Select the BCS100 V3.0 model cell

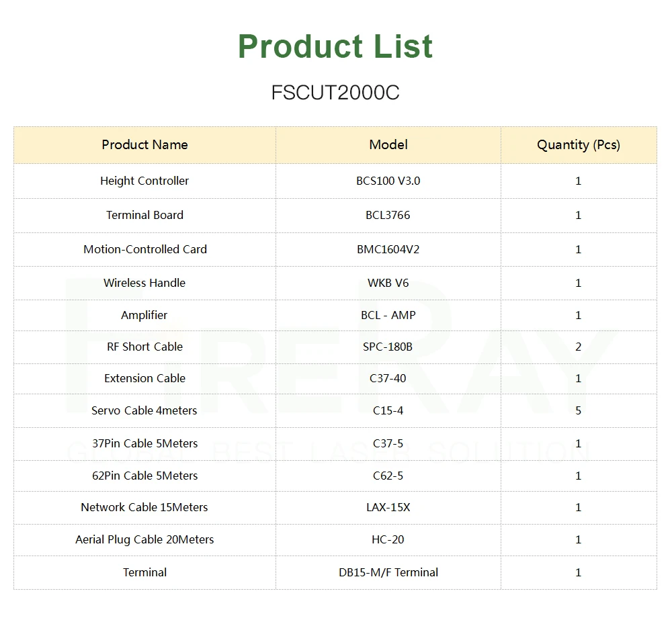tap(388, 181)
